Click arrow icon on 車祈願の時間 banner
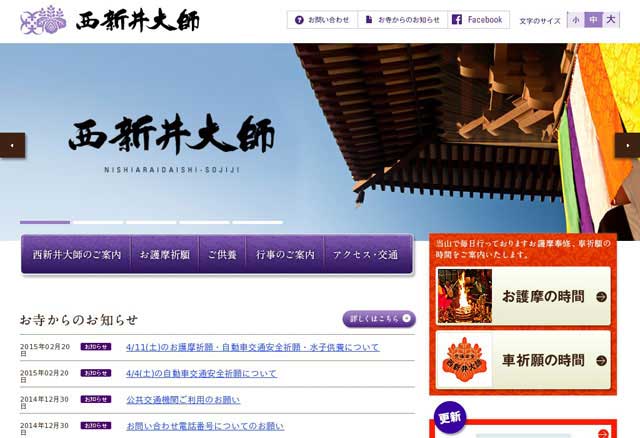Image resolution: width=640 pixels, height=438 pixels. 601,361
